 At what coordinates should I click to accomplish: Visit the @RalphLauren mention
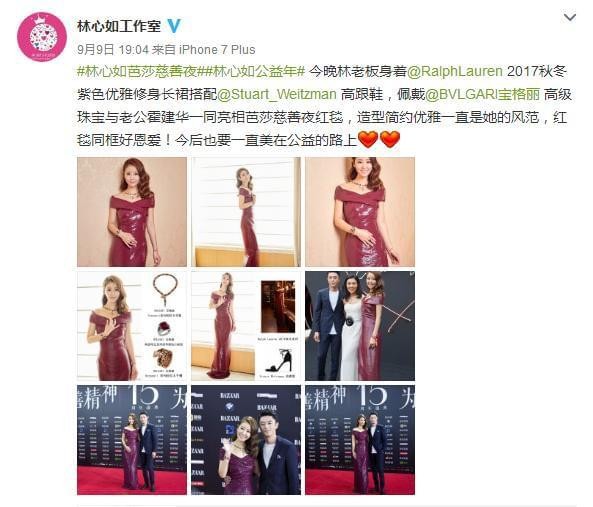[455, 71]
